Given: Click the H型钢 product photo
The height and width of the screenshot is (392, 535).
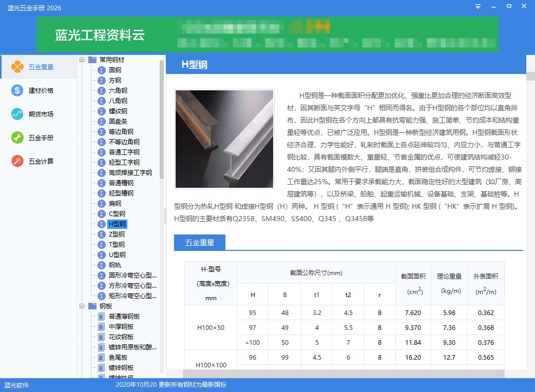Looking at the screenshot, I should tap(224, 139).
